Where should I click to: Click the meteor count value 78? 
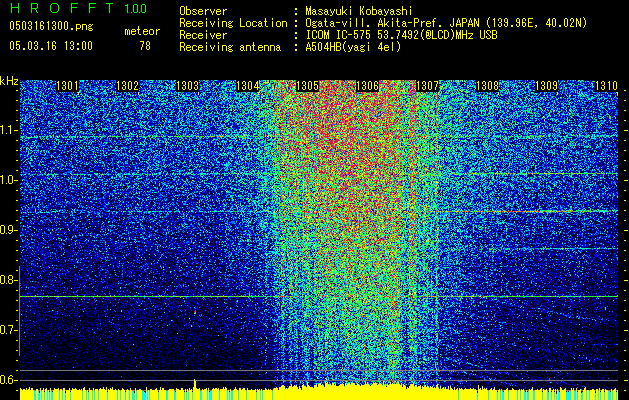pos(145,46)
